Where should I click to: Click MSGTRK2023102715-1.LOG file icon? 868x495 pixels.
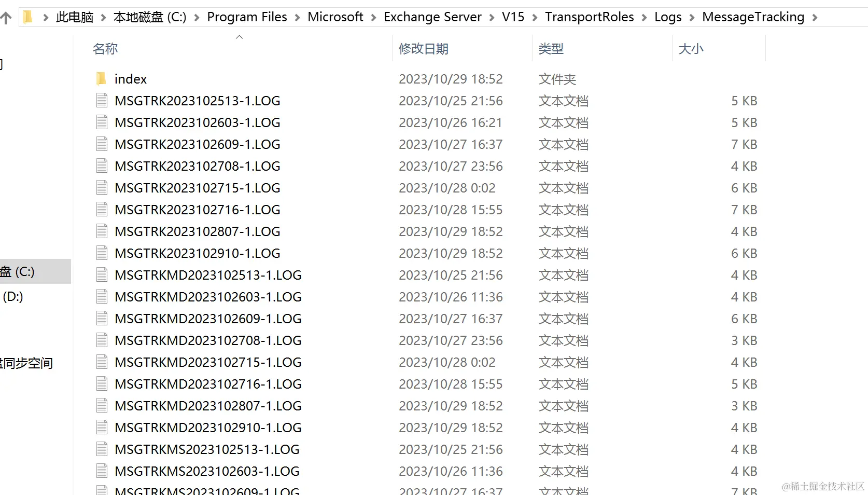(x=102, y=188)
